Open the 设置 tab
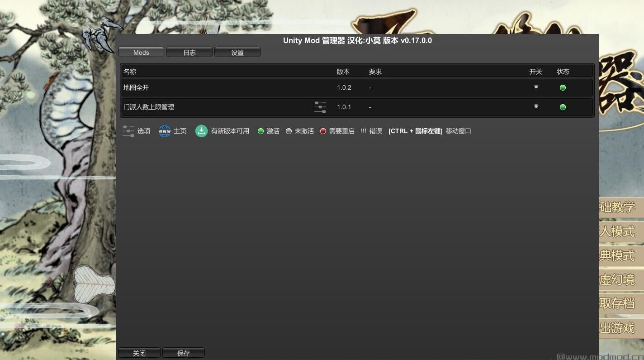This screenshot has height=360, width=644. 237,53
